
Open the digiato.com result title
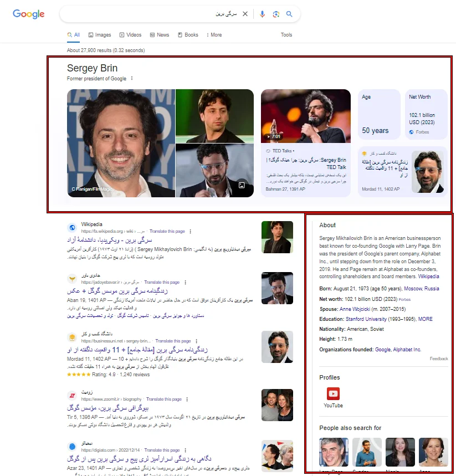pyautogui.click(x=139, y=459)
